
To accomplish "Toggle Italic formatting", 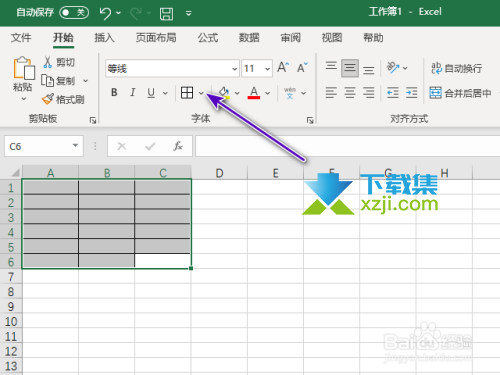I will 133,92.
